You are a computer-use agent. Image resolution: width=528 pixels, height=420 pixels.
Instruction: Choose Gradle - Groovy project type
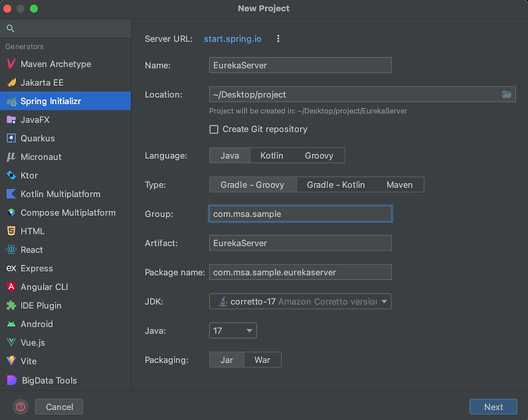click(253, 185)
